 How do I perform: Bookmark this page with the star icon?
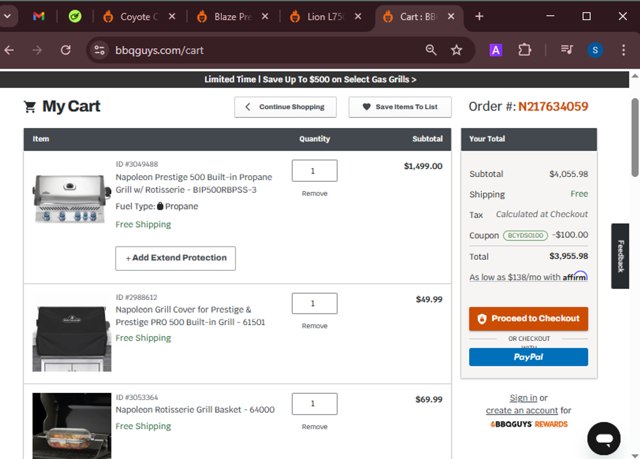tap(456, 50)
